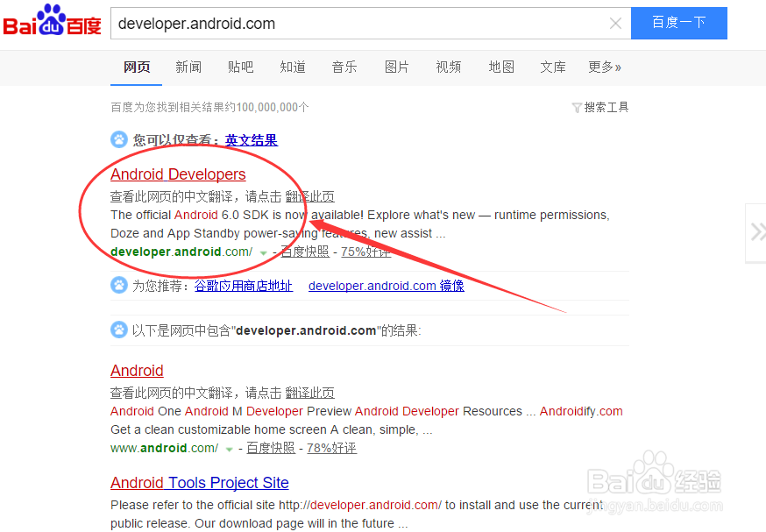
Task: Go to the 地图 tab
Action: pos(501,67)
